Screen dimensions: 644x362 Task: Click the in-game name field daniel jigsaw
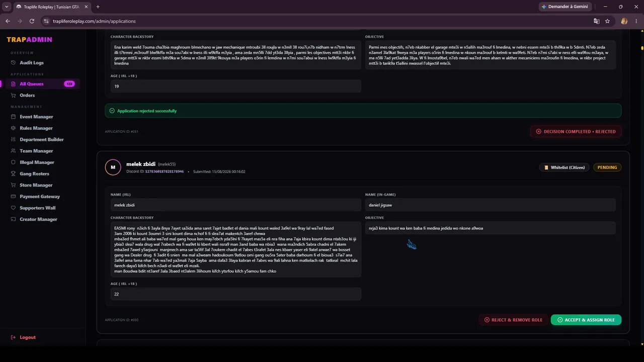pos(491,205)
